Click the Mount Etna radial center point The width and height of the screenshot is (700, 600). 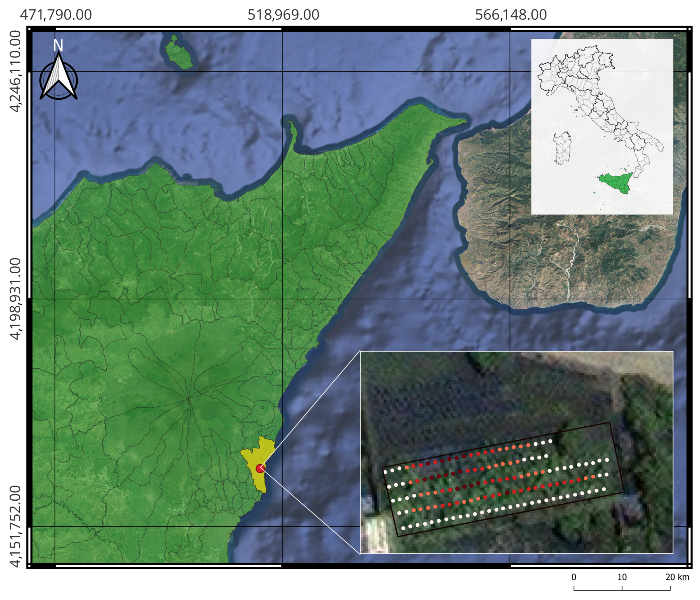[188, 399]
